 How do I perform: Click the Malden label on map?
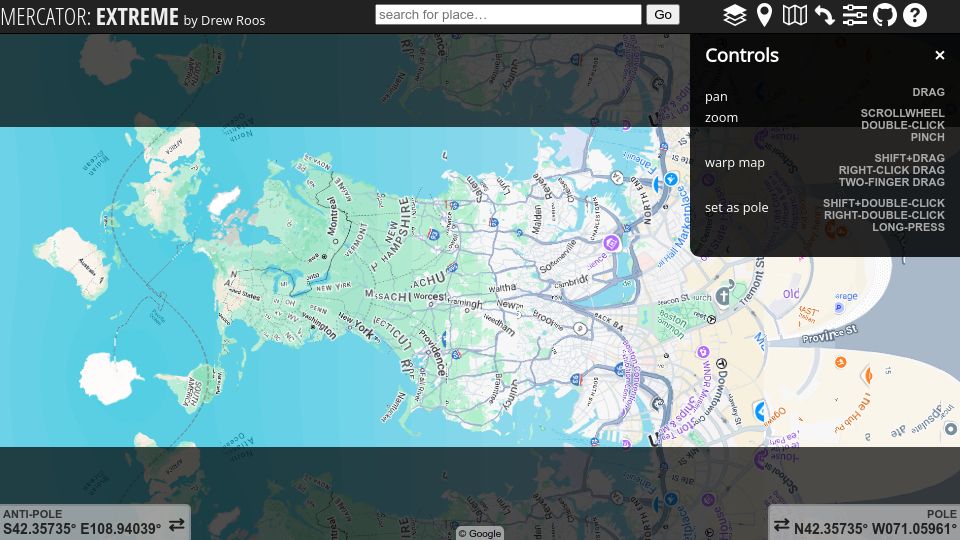tap(537, 219)
